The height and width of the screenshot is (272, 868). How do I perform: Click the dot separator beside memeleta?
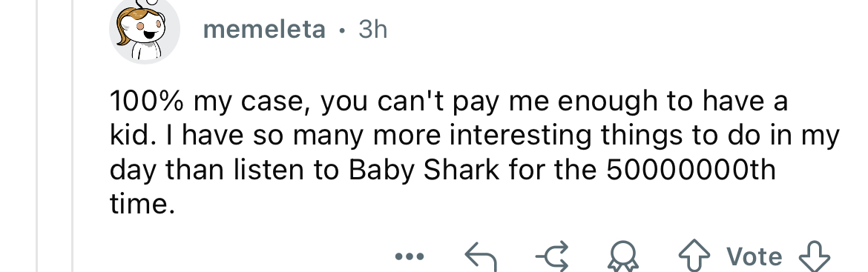coord(342,30)
